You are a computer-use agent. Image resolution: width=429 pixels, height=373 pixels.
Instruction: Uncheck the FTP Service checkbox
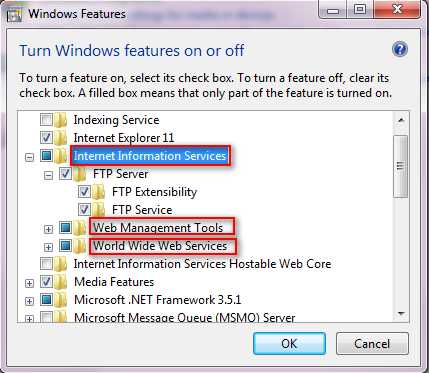point(84,210)
